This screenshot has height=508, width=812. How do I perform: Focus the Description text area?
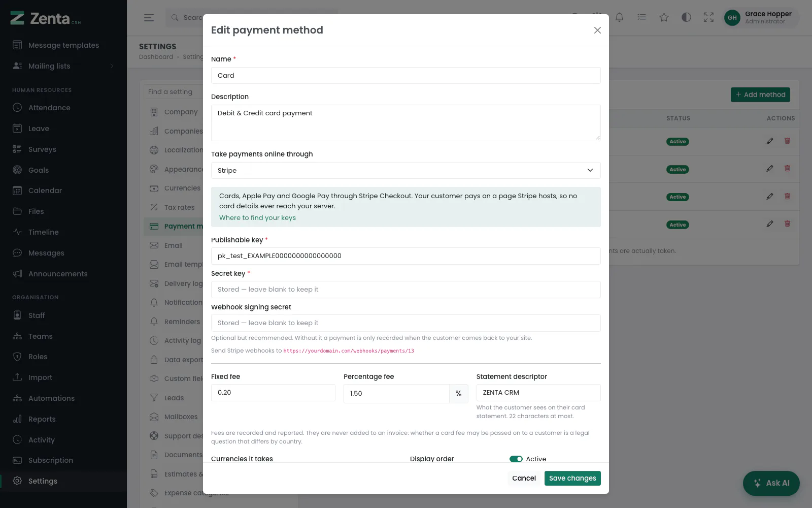(406, 123)
